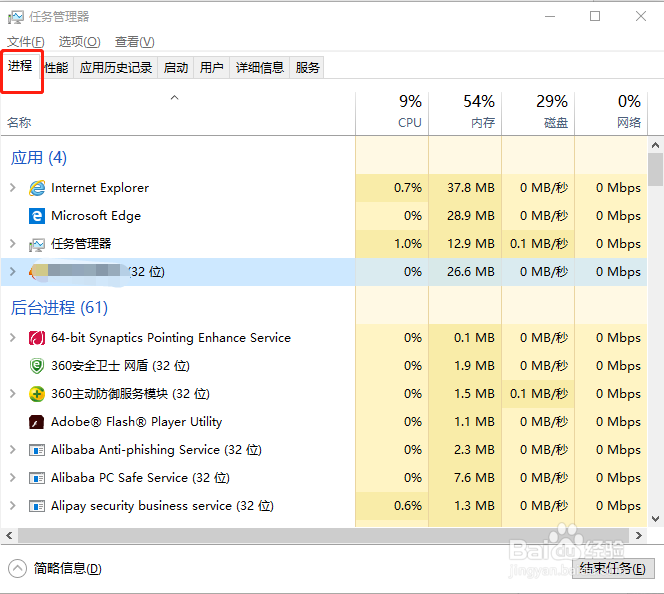Image resolution: width=664 pixels, height=594 pixels.
Task: Switch to the 性能 tab
Action: [x=56, y=67]
